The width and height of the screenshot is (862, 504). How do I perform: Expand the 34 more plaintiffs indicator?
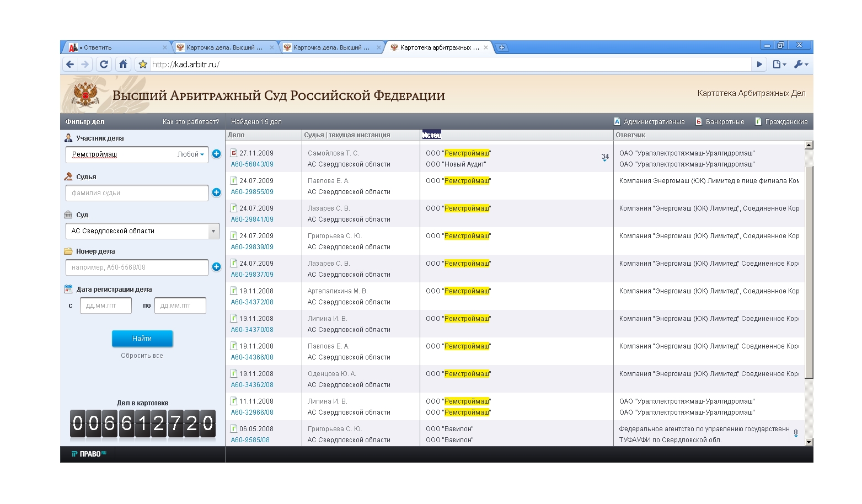pyautogui.click(x=605, y=157)
